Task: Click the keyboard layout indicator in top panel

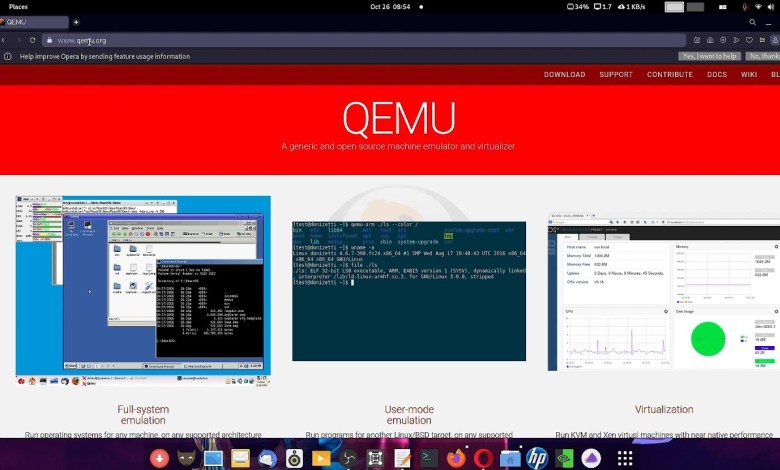Action: [723, 7]
